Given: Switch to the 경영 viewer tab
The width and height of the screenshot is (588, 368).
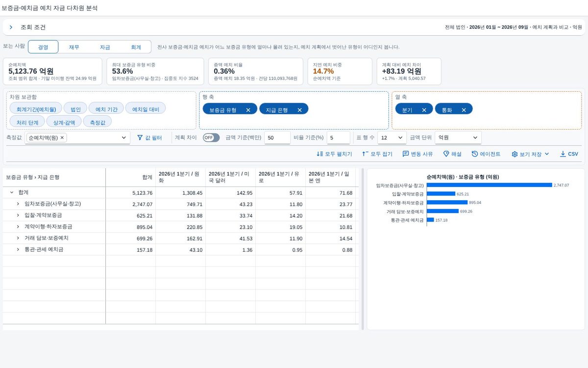Looking at the screenshot, I should pos(43,47).
